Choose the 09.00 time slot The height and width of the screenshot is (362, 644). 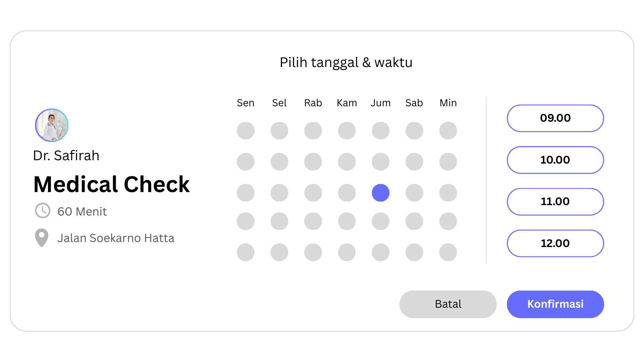click(555, 118)
